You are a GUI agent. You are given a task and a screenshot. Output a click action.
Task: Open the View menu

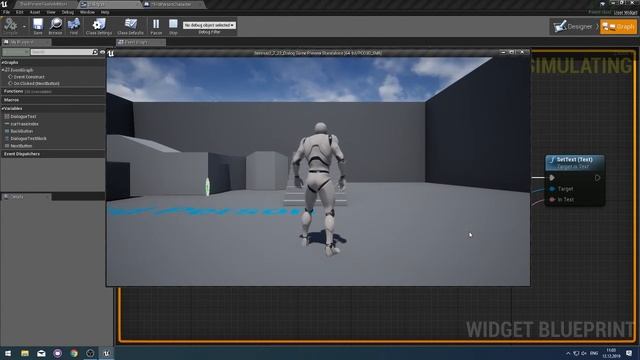(x=51, y=12)
